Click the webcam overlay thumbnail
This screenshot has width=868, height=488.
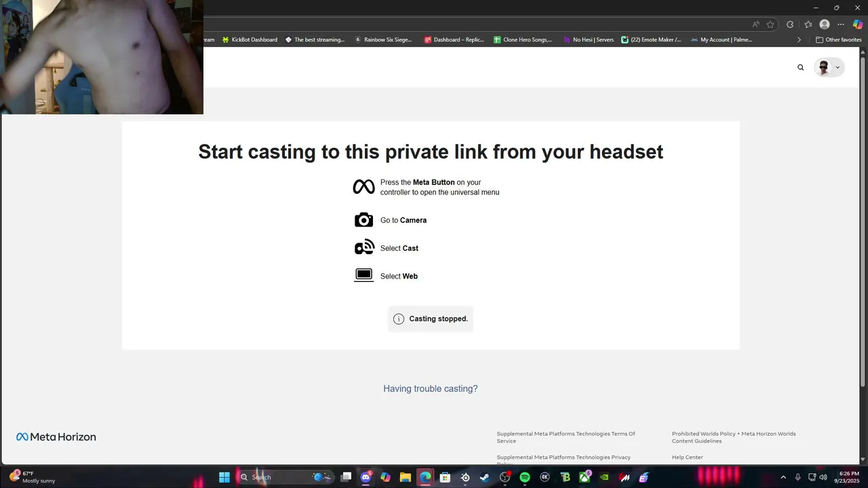point(102,57)
